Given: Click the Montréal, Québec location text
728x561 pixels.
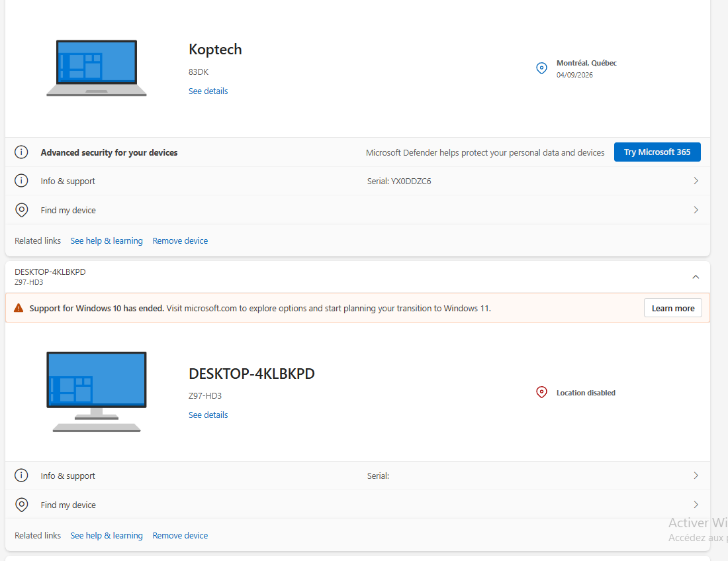Looking at the screenshot, I should [x=586, y=63].
